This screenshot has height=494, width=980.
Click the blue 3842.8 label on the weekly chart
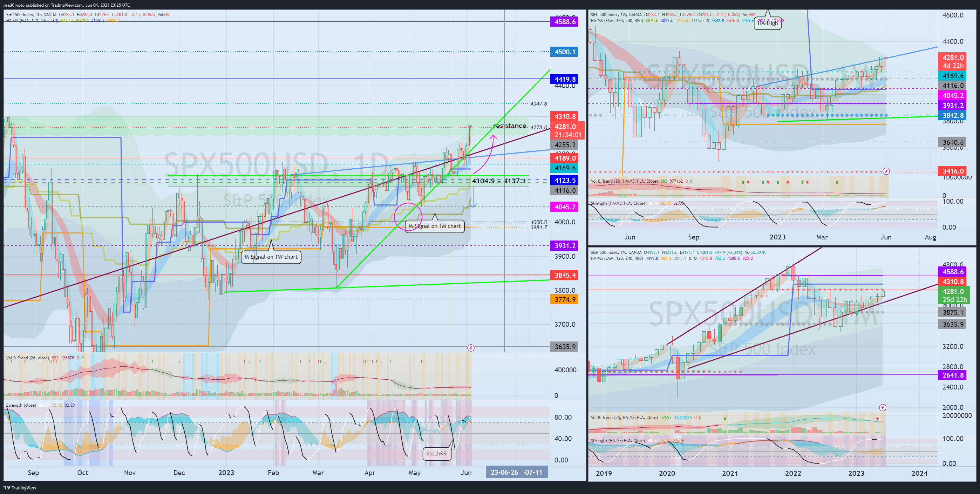click(x=953, y=115)
